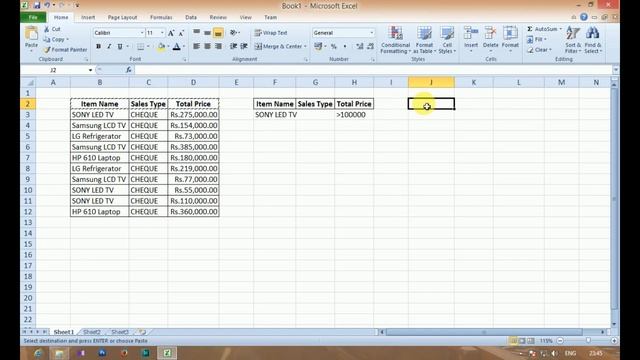Toggle Top Align button
The width and height of the screenshot is (640, 360).
[x=196, y=33]
